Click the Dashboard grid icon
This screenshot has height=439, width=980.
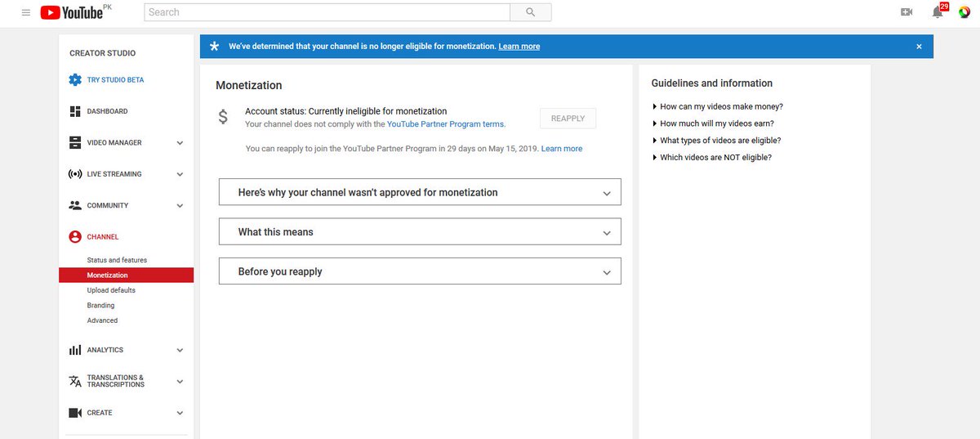[x=75, y=111]
